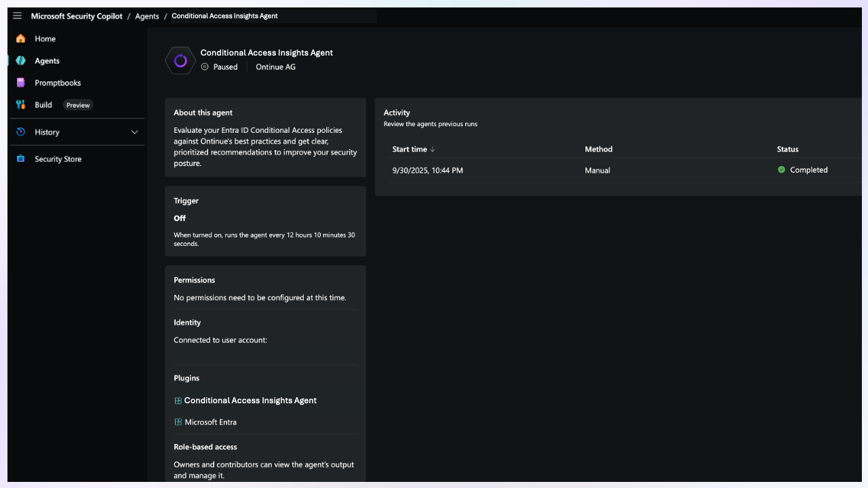Click the Paused status label
Viewport: 868px width, 488px height.
[226, 67]
